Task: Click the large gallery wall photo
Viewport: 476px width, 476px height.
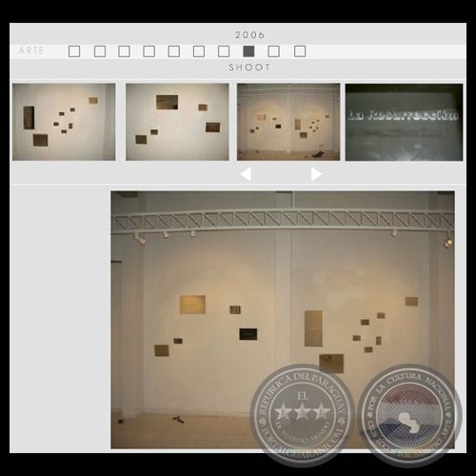Action: (x=283, y=320)
